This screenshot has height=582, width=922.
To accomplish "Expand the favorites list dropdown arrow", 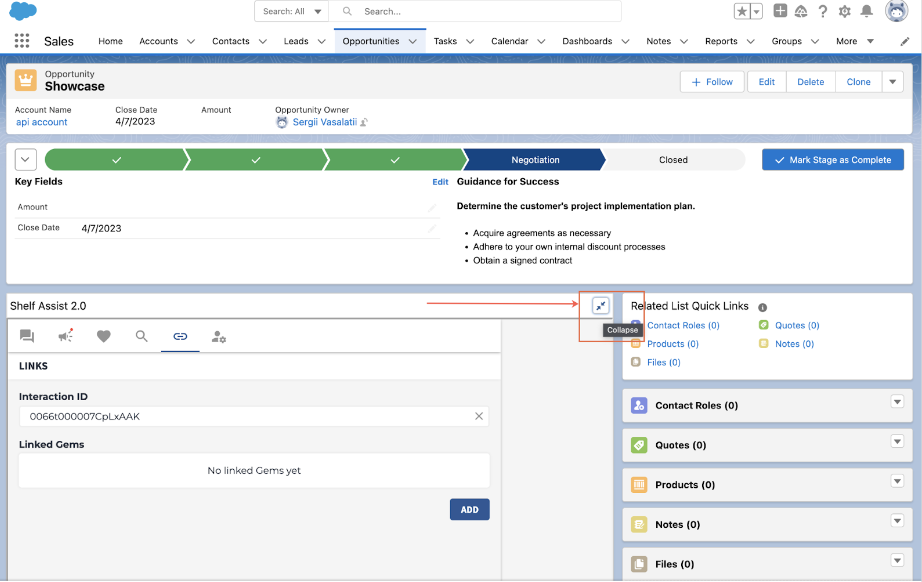I will tap(756, 11).
